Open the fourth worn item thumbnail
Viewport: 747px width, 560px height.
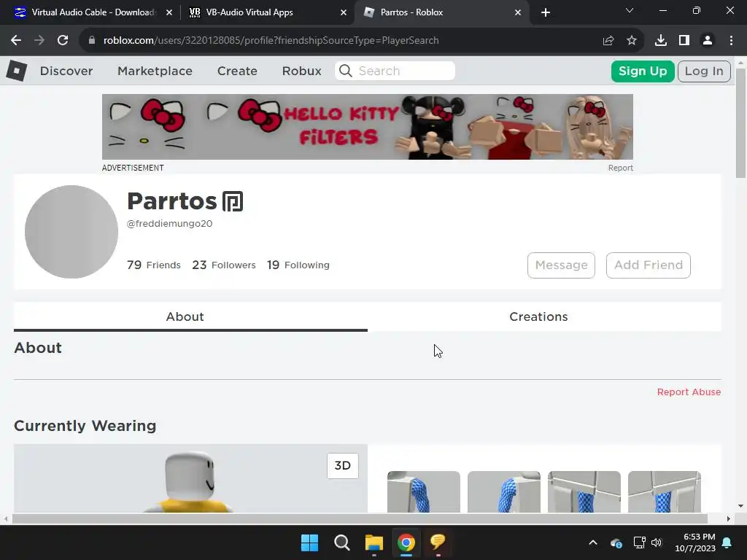pyautogui.click(x=665, y=492)
